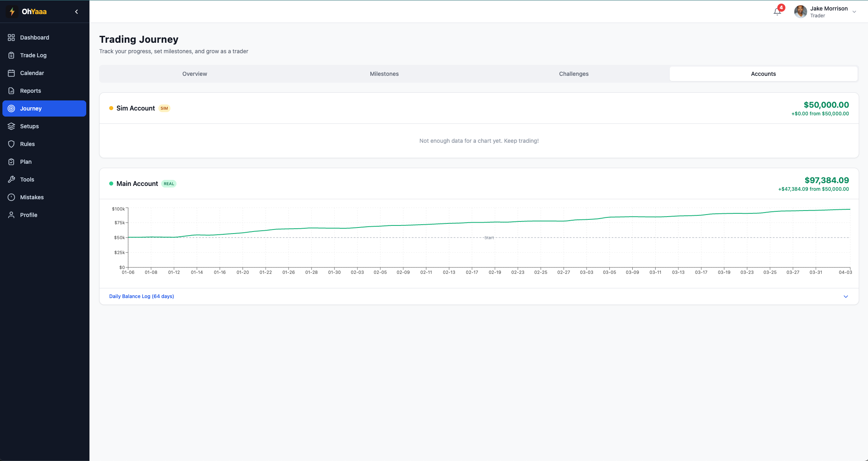This screenshot has width=868, height=461.
Task: Collapse the sidebar with the chevron
Action: [x=76, y=11]
